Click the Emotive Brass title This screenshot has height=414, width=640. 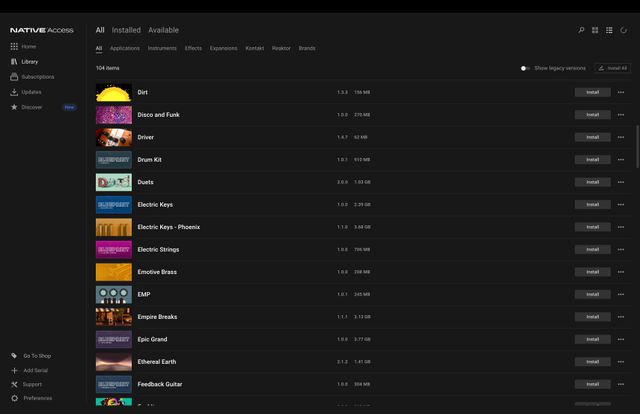[x=157, y=272]
